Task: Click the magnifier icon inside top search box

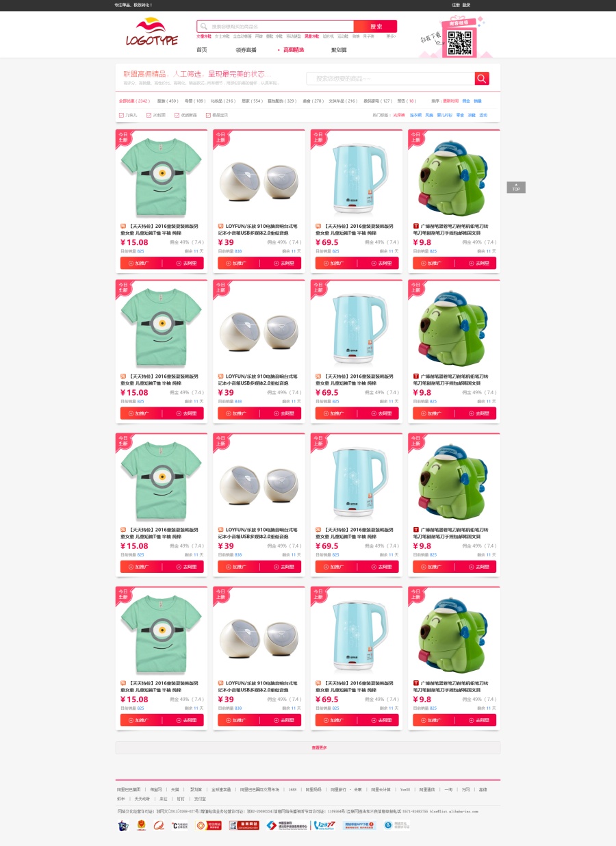Action: point(204,27)
